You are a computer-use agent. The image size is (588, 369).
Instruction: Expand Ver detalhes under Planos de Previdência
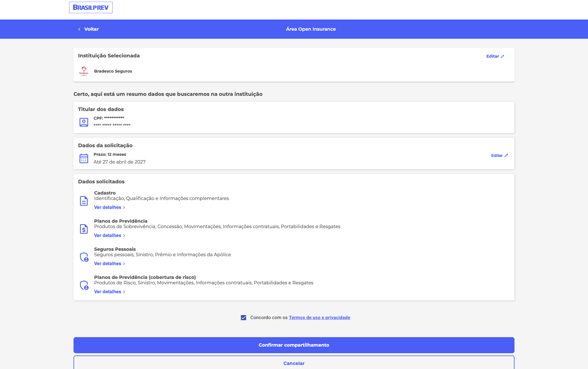point(110,235)
